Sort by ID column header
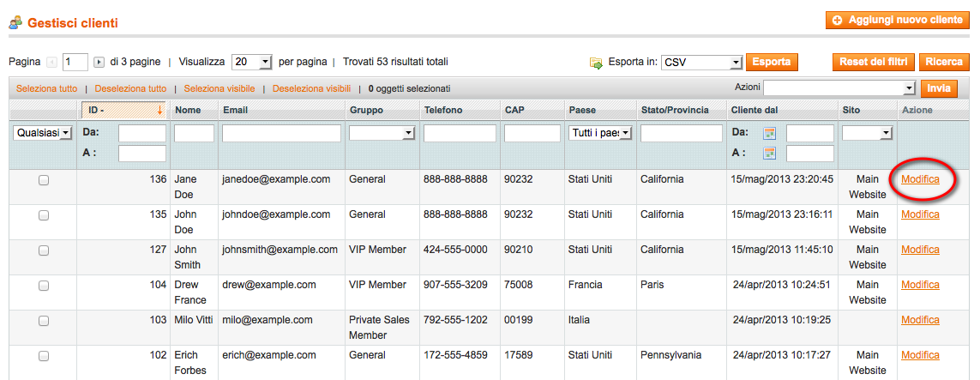Image resolution: width=980 pixels, height=380 pixels. pos(123,110)
